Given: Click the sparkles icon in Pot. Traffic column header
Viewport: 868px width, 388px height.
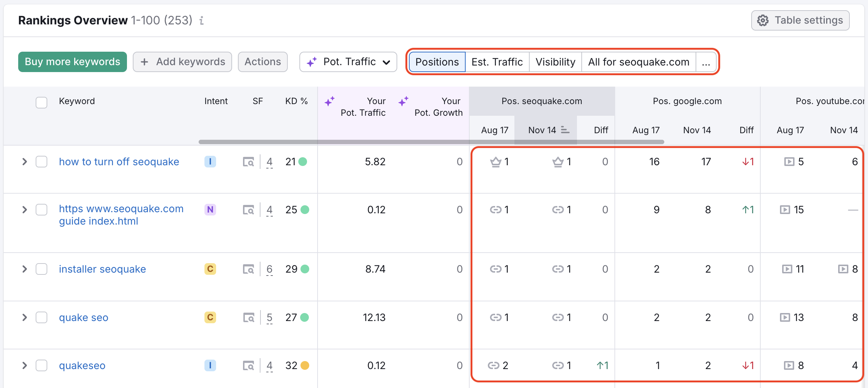Looking at the screenshot, I should click(x=330, y=102).
